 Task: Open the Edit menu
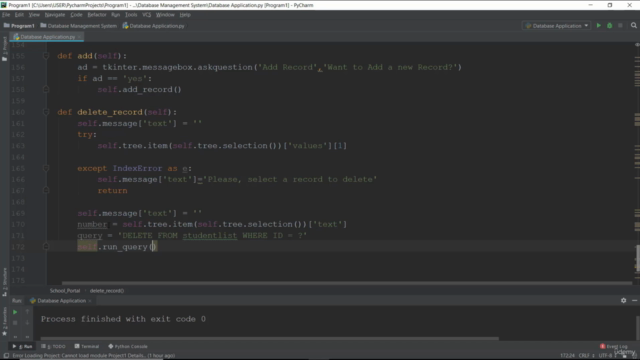(19, 15)
